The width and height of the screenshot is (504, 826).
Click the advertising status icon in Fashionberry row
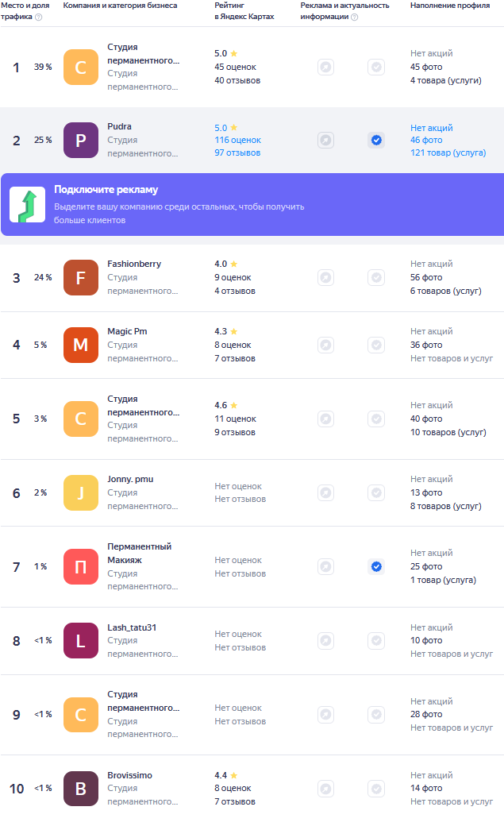[326, 278]
